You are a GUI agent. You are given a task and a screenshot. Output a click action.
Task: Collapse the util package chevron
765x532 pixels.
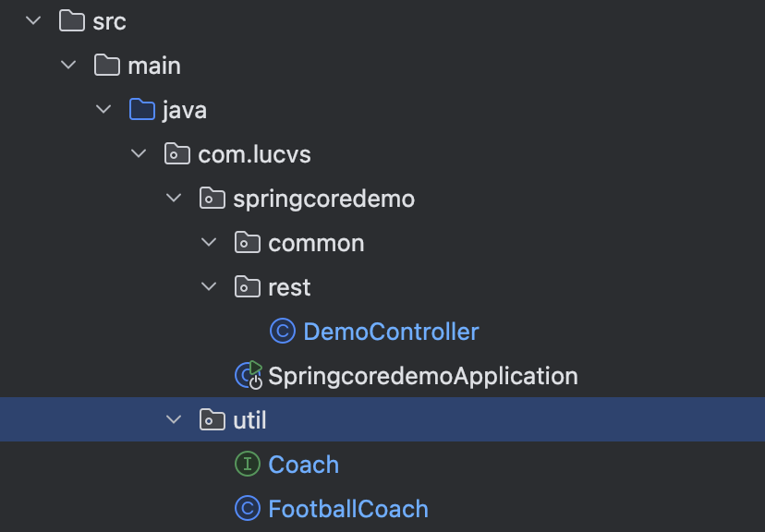point(175,420)
